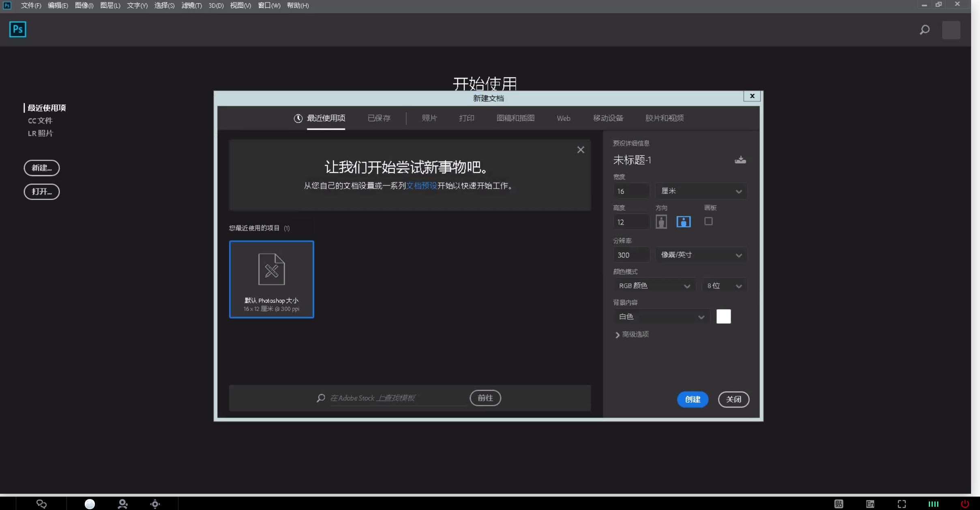Click the small Ps icon in title bar

tap(7, 5)
